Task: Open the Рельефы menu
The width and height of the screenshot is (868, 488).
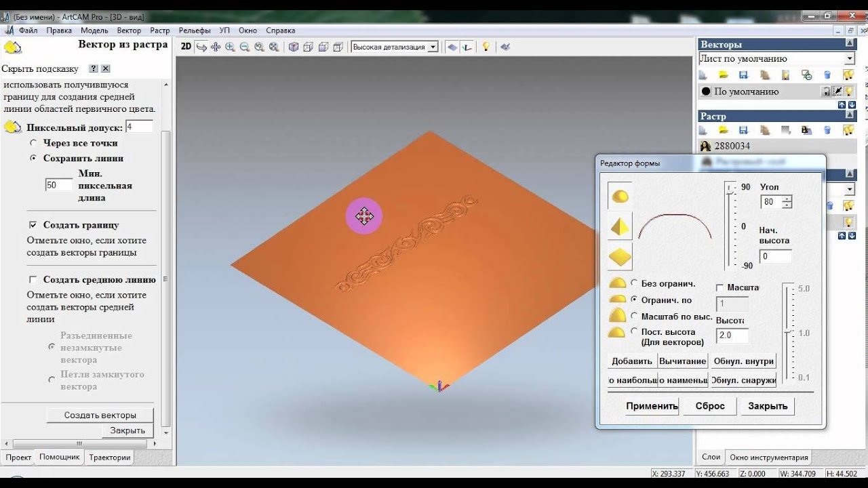Action: pyautogui.click(x=195, y=30)
